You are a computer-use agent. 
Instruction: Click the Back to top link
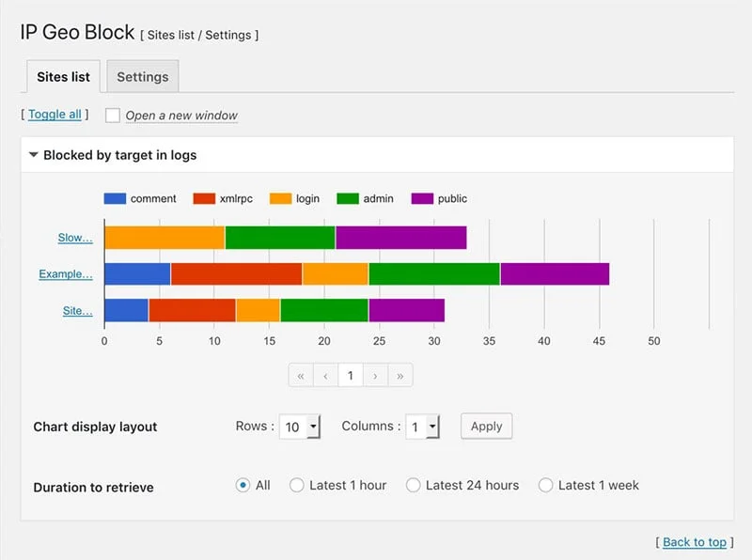[695, 542]
